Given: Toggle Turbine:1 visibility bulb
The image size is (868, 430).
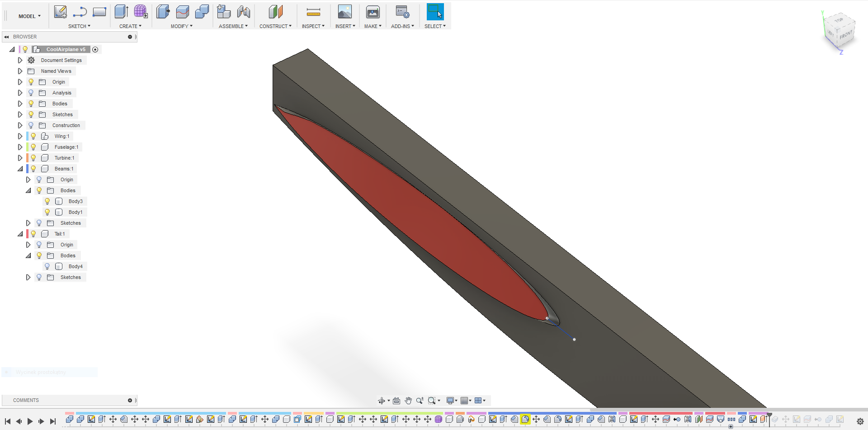Looking at the screenshot, I should (x=33, y=158).
